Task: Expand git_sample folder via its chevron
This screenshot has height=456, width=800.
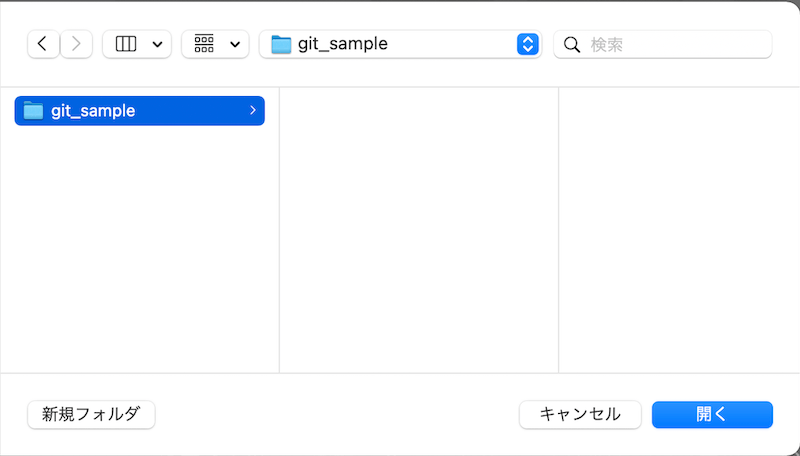Action: pos(253,110)
